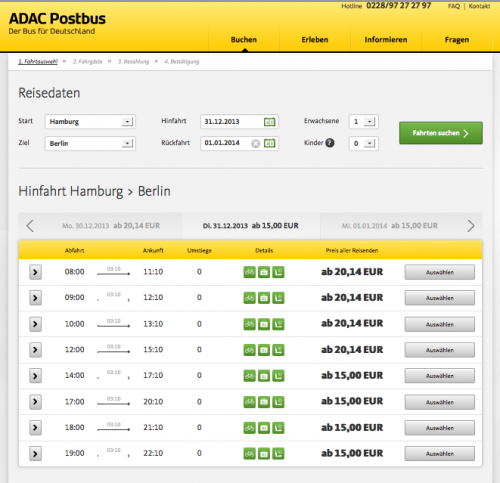The height and width of the screenshot is (483, 500).
Task: Click the seat icon in the 14:00 row
Action: (x=278, y=376)
